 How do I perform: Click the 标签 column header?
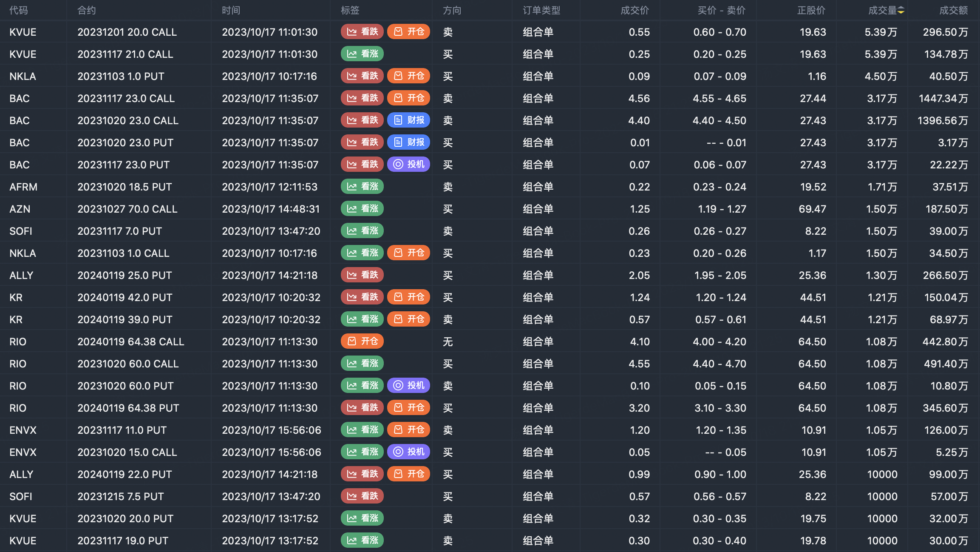pyautogui.click(x=350, y=10)
